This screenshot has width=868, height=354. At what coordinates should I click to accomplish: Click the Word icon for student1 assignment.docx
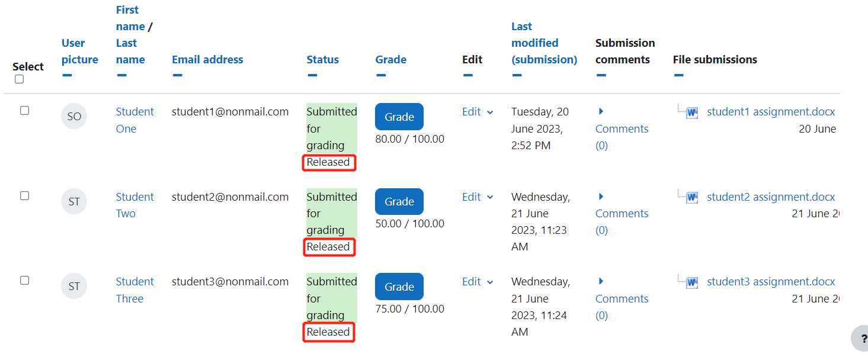pyautogui.click(x=692, y=112)
